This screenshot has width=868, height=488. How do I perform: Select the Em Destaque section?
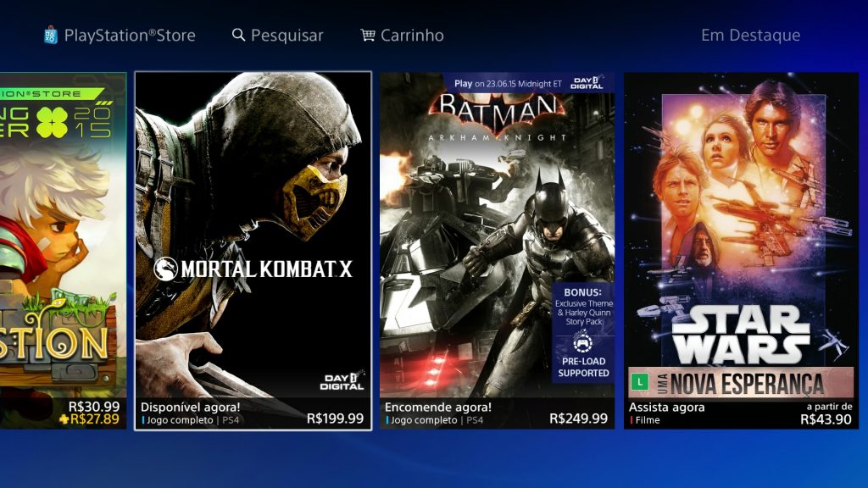pos(751,36)
